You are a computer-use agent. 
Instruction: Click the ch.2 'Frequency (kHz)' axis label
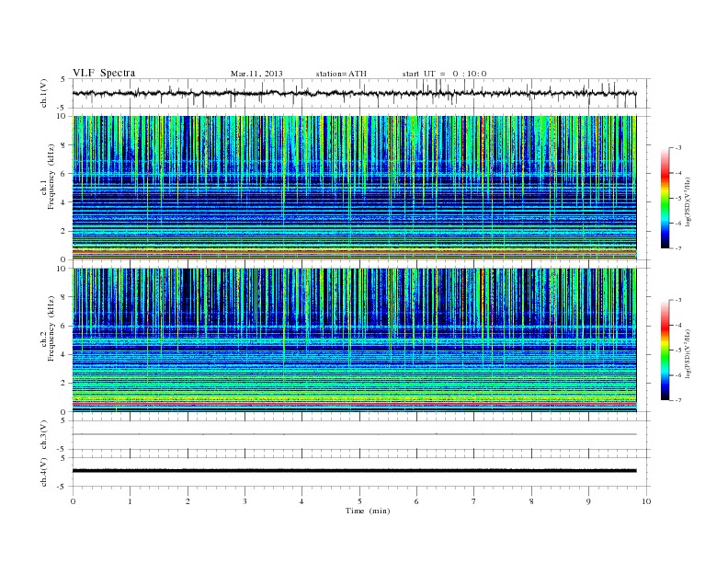click(x=51, y=328)
